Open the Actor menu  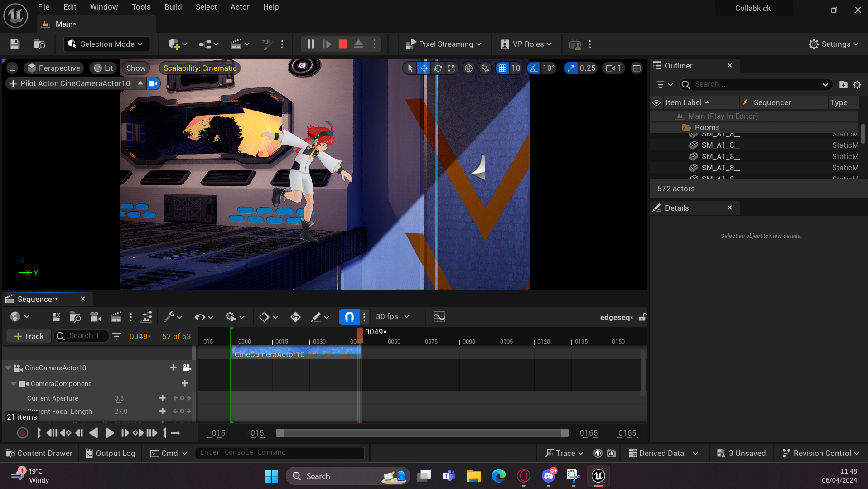pyautogui.click(x=240, y=7)
